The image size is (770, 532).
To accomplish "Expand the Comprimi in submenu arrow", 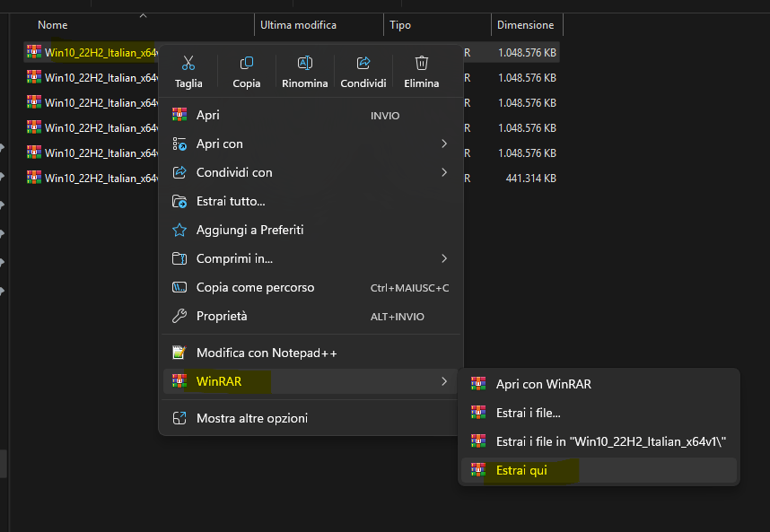I will 444,259.
